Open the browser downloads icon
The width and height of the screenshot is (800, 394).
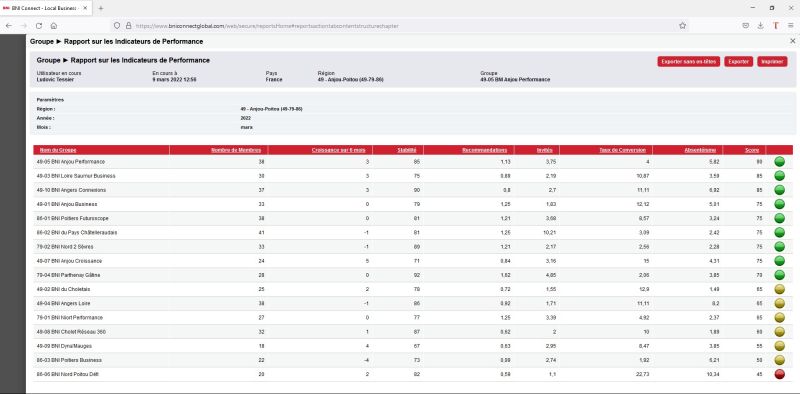(760, 26)
